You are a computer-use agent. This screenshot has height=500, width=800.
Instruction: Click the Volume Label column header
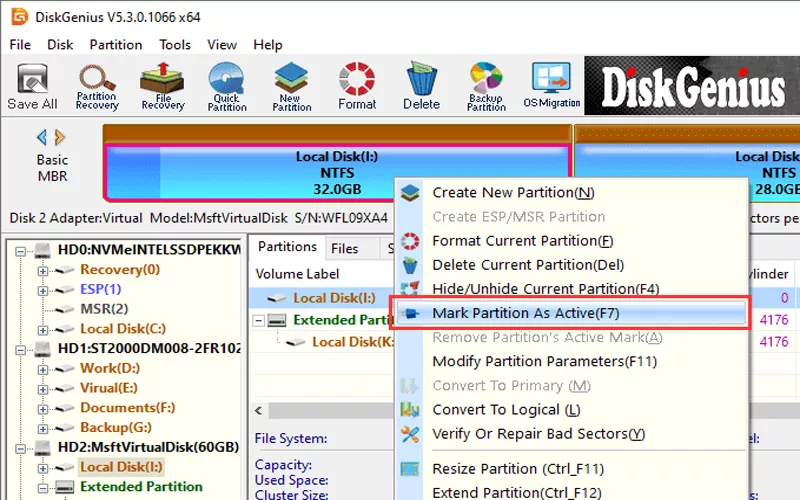click(297, 274)
